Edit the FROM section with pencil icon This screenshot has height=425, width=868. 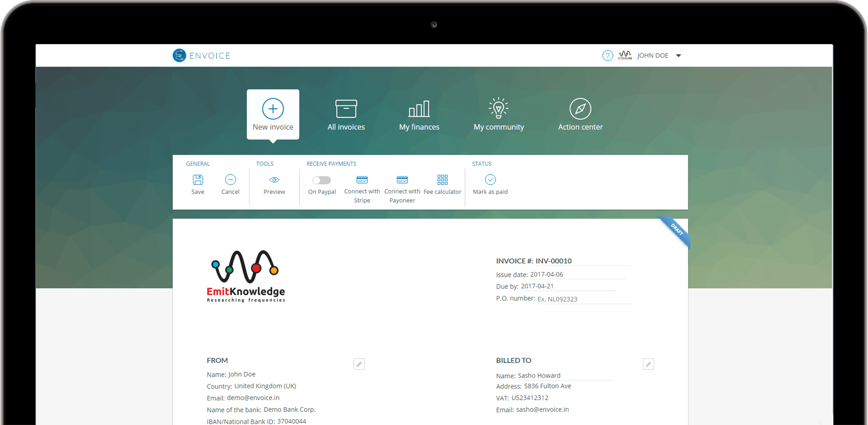click(359, 364)
